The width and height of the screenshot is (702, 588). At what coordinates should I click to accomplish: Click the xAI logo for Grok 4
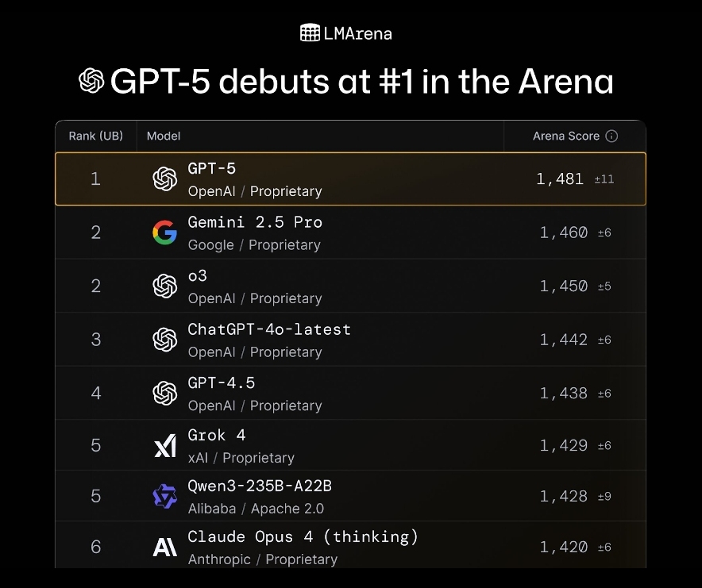click(x=165, y=446)
